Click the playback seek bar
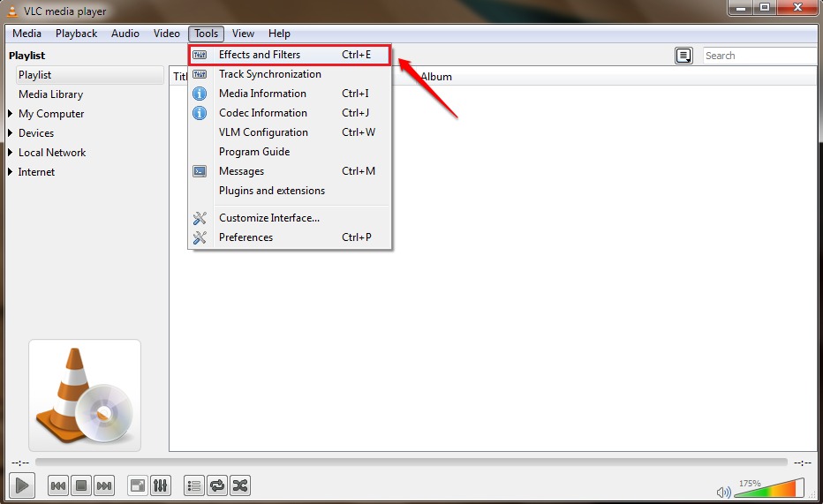This screenshot has width=823, height=504. point(411,462)
